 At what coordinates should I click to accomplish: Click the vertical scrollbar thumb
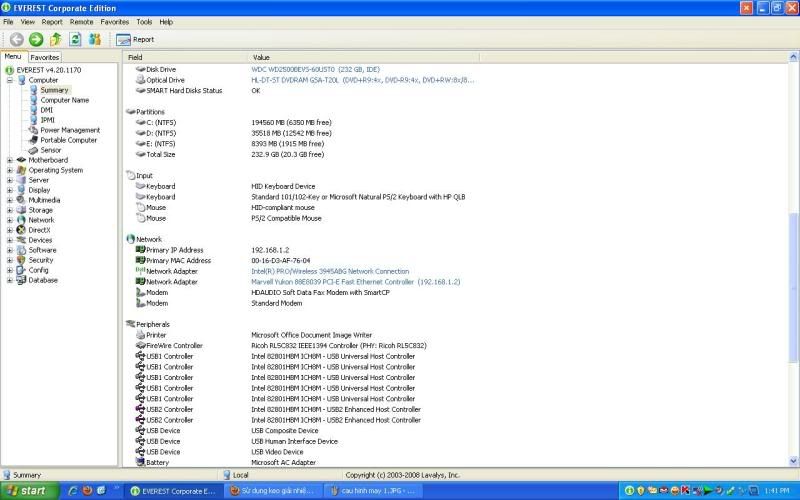[x=793, y=288]
